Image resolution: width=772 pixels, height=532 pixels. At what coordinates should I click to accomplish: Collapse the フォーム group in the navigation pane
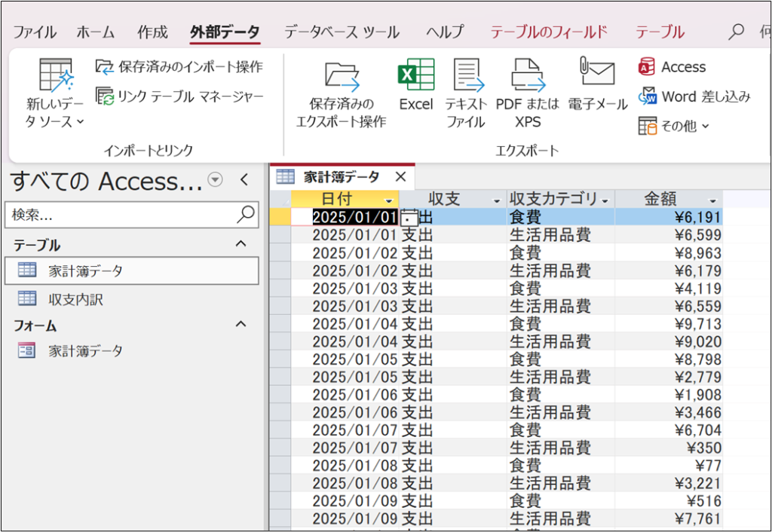pos(241,325)
